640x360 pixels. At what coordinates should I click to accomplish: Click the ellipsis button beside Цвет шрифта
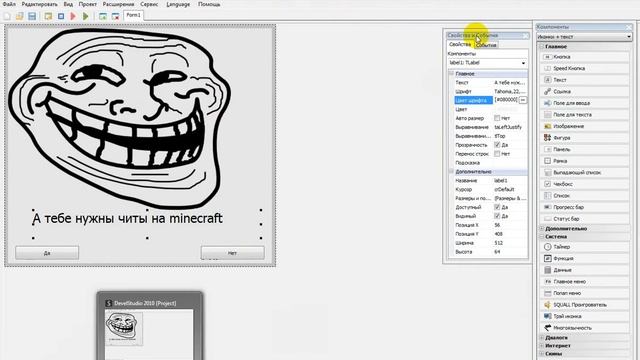[x=523, y=100]
